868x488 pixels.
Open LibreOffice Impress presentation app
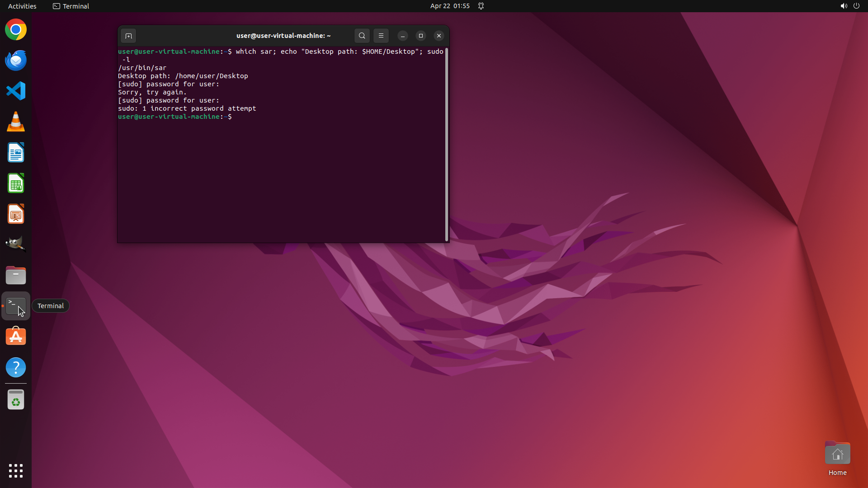click(16, 214)
